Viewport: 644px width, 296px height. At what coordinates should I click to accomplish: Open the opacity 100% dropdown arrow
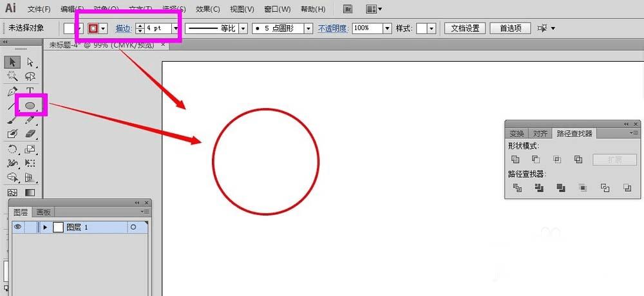click(387, 28)
